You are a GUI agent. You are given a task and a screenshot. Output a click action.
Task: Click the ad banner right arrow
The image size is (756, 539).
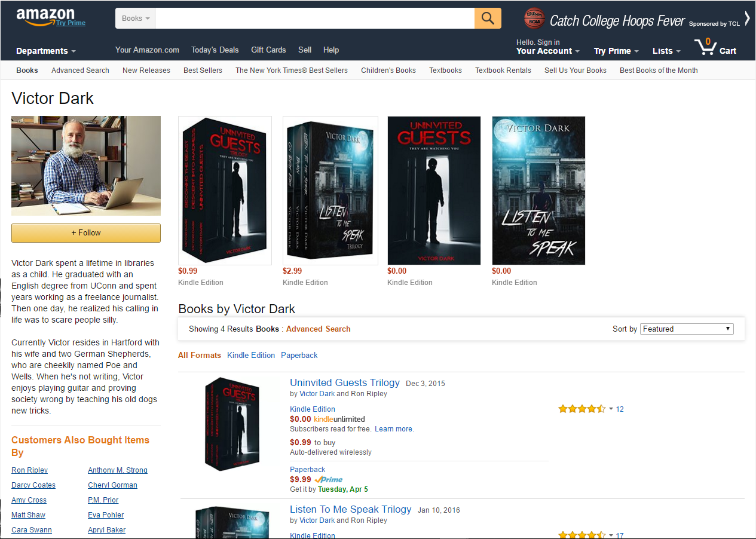[x=747, y=18]
